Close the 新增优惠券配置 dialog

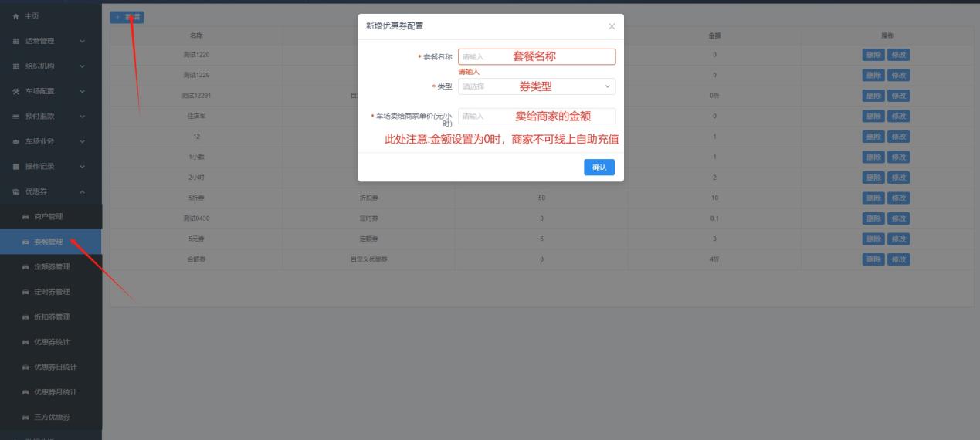click(612, 27)
